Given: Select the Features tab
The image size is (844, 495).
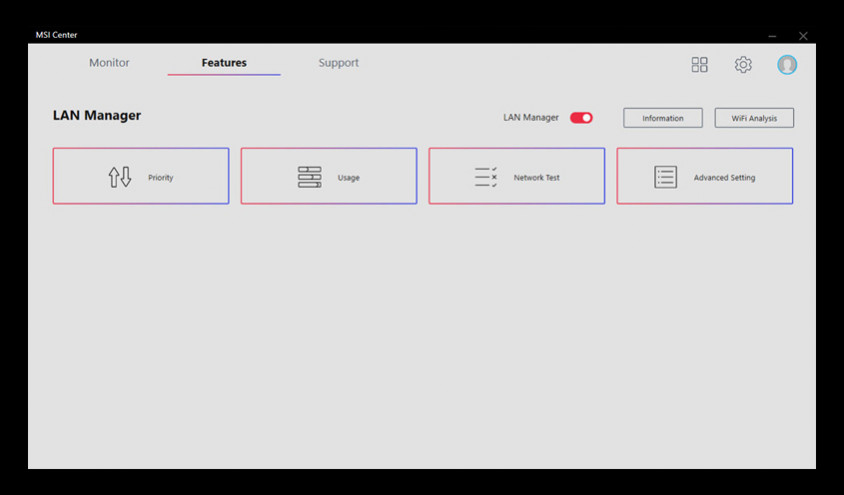Looking at the screenshot, I should pos(224,62).
